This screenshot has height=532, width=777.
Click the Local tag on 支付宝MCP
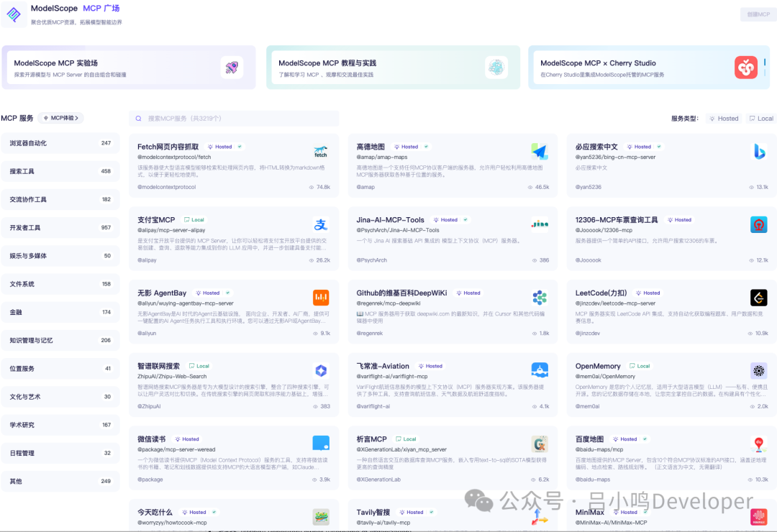pyautogui.click(x=194, y=219)
